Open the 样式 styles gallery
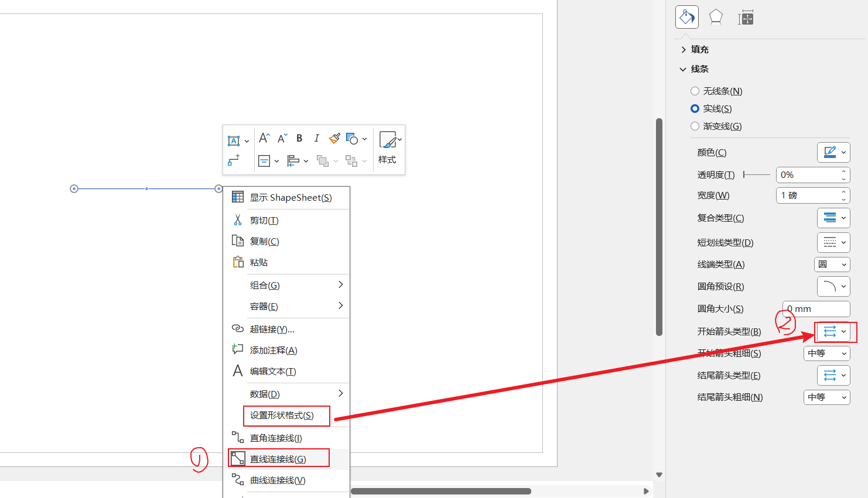Screen dimensions: 868x498 [x=389, y=147]
